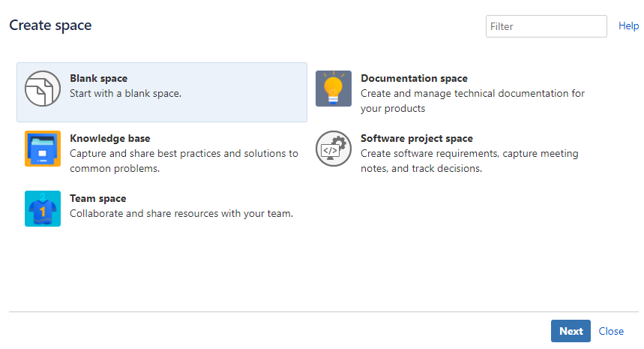Open the Help link
This screenshot has width=644, height=349.
(x=628, y=26)
